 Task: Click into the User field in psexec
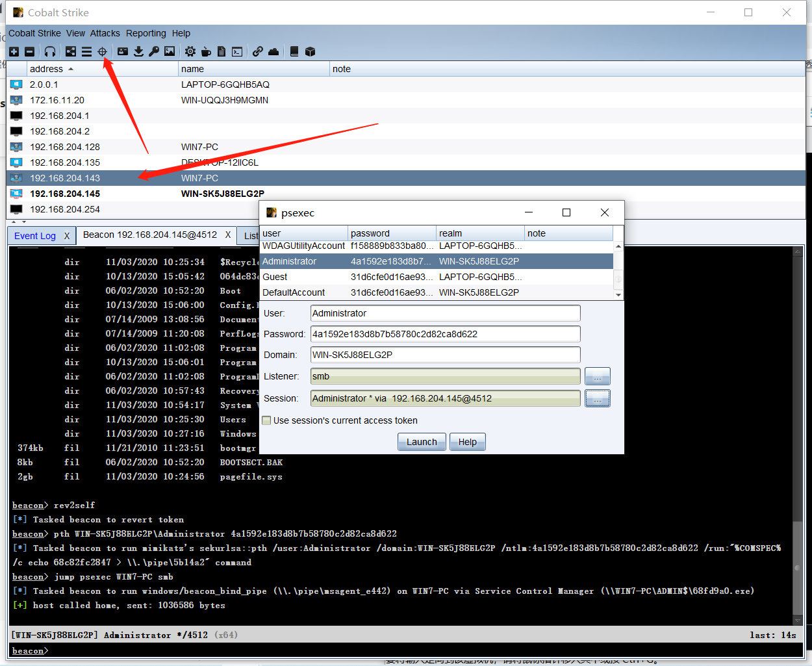tap(445, 313)
